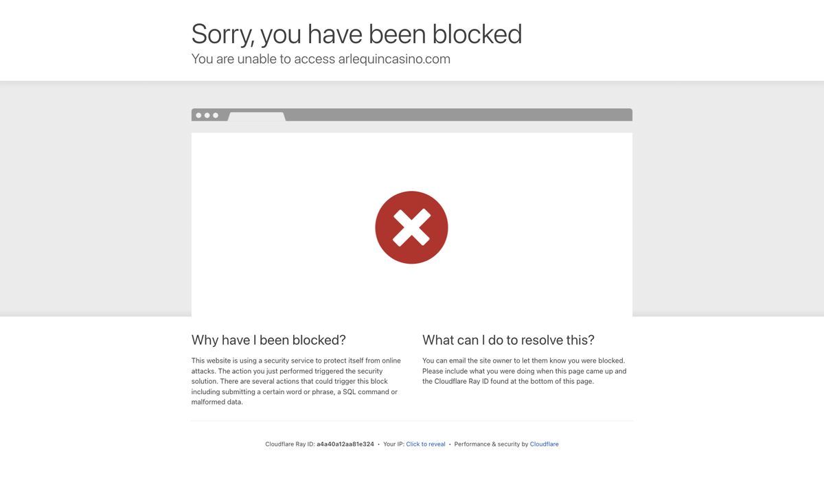Click the Ray ID value a4a40a12aa81e324
The width and height of the screenshot is (824, 504).
click(345, 444)
